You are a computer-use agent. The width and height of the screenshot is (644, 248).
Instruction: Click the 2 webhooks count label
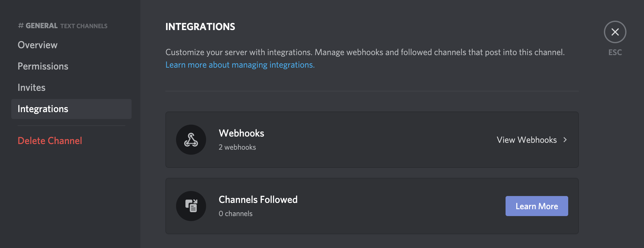(x=237, y=147)
